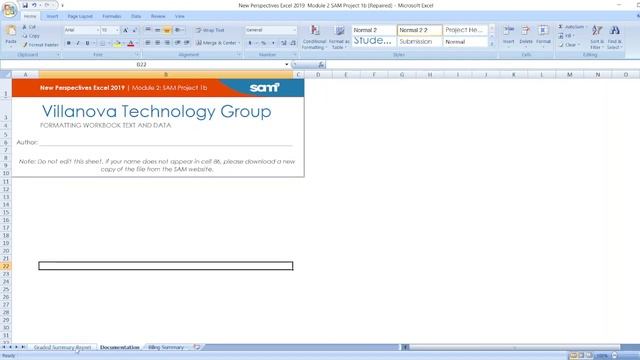Open the Data ribbon tab
This screenshot has width=640, height=360.
[x=136, y=16]
